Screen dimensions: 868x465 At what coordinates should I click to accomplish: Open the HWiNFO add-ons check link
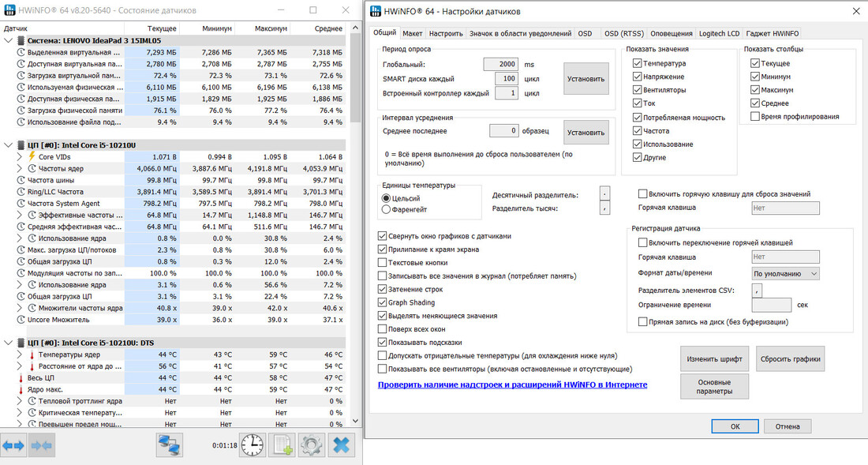[x=513, y=384]
